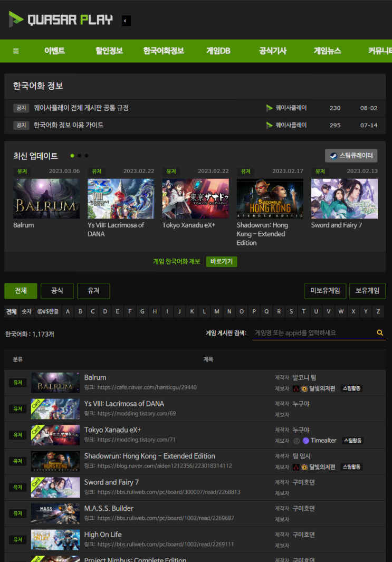Select alphabet filter 숫자

point(26,311)
